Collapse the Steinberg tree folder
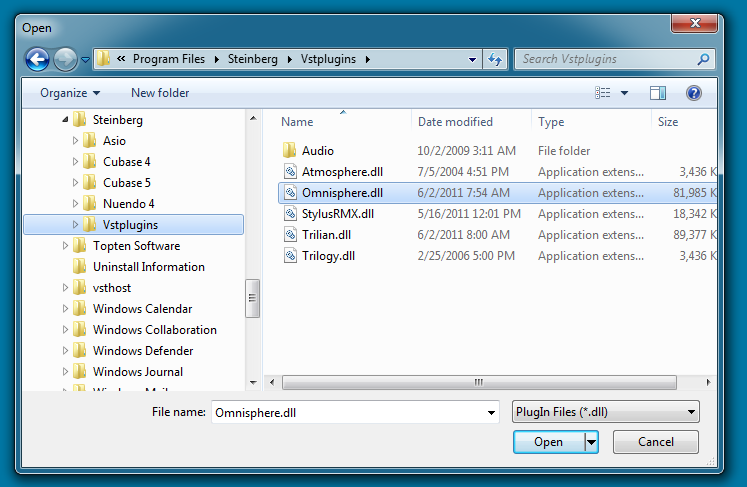 point(65,120)
